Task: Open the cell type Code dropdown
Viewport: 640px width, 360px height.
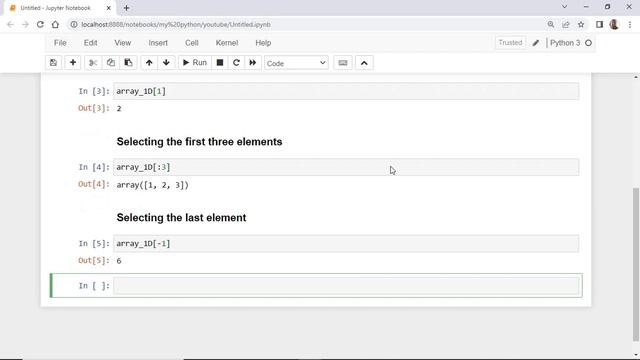Action: tap(296, 63)
